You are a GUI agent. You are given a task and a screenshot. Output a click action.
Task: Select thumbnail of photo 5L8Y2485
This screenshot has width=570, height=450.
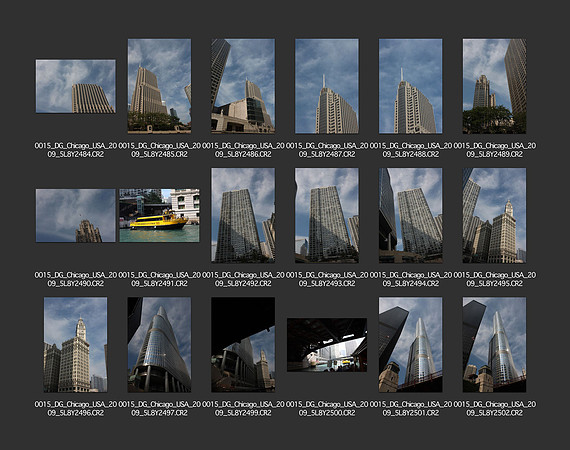tap(159, 86)
